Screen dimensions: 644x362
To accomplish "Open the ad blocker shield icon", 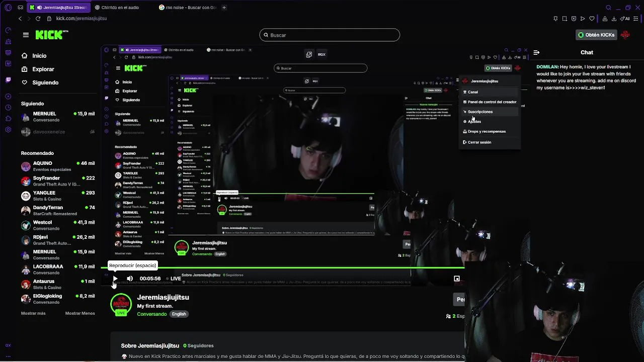I will click(x=574, y=19).
